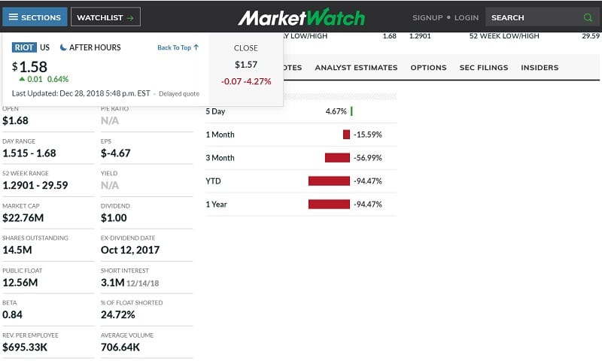Click the After Hours moon icon
Viewport: 602px width, 364px height.
pyautogui.click(x=63, y=47)
